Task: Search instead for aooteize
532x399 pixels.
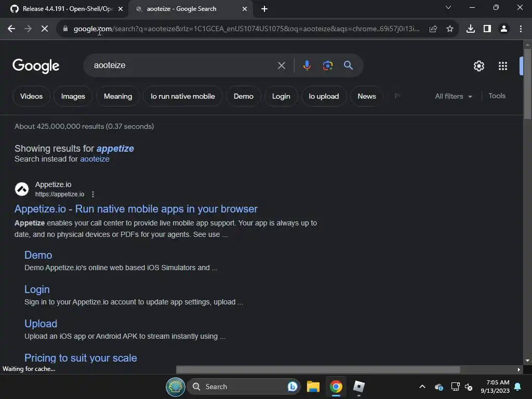Action: pyautogui.click(x=95, y=159)
